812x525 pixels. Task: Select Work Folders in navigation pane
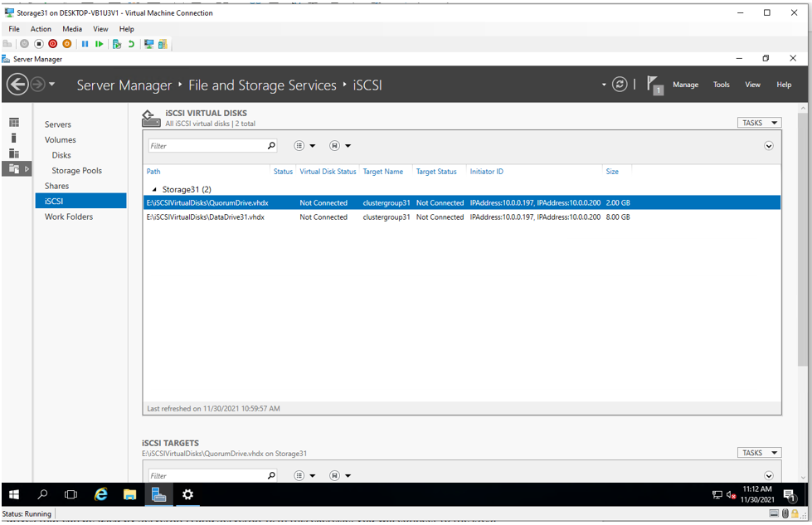68,217
